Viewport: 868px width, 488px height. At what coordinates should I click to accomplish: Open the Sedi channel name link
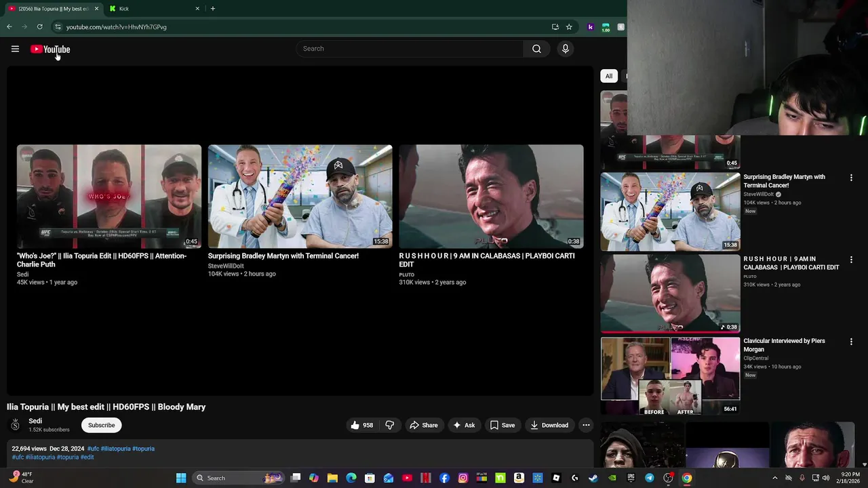pyautogui.click(x=35, y=421)
